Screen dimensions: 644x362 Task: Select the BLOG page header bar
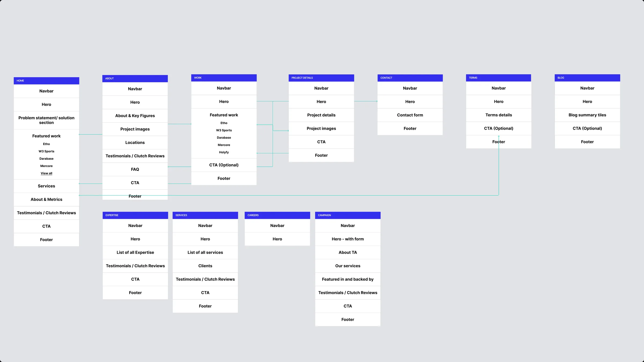click(587, 78)
